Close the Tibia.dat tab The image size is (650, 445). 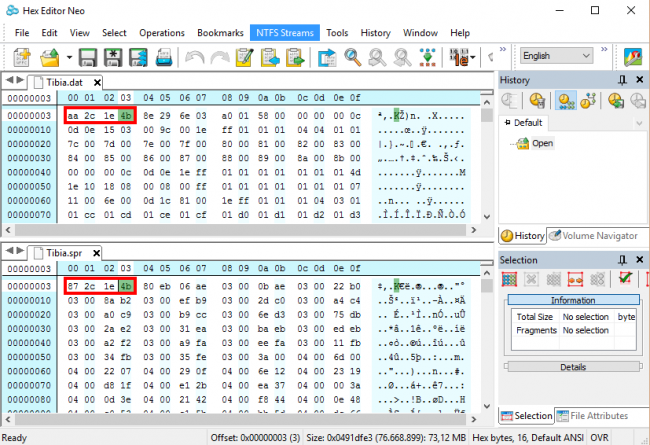click(97, 83)
